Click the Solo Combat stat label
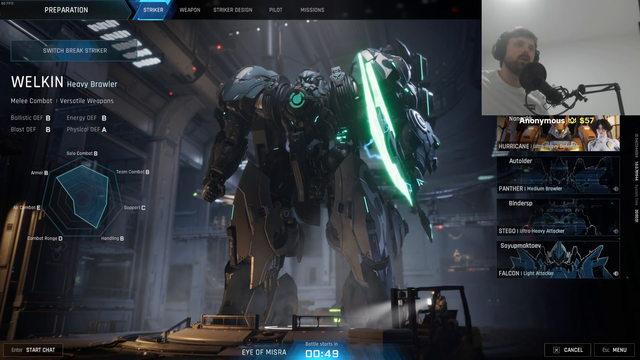 tap(82, 153)
